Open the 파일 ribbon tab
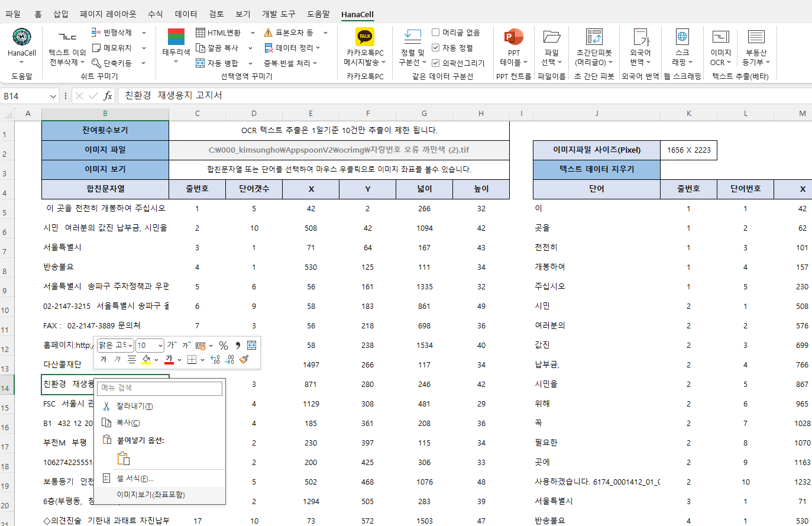 pos(12,14)
